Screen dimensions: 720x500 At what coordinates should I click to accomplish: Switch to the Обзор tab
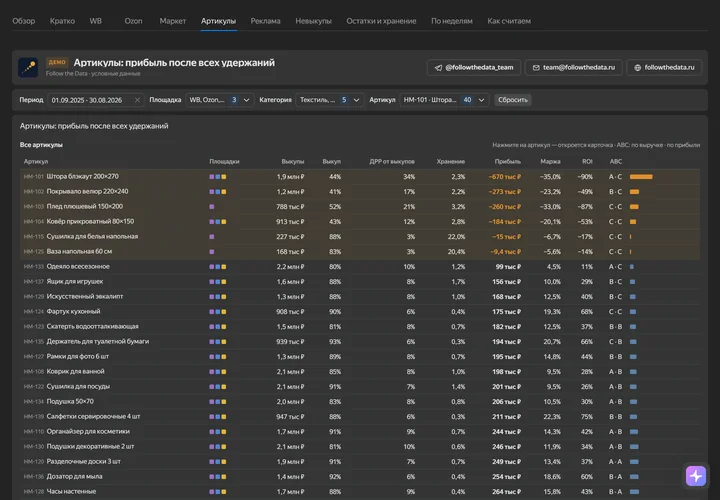coord(23,21)
